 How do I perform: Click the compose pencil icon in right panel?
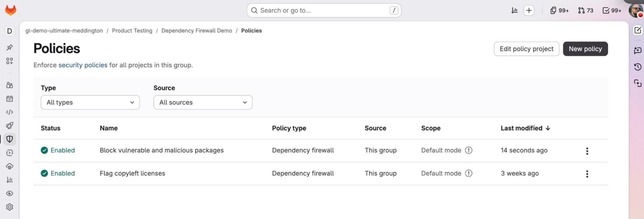[x=638, y=30]
